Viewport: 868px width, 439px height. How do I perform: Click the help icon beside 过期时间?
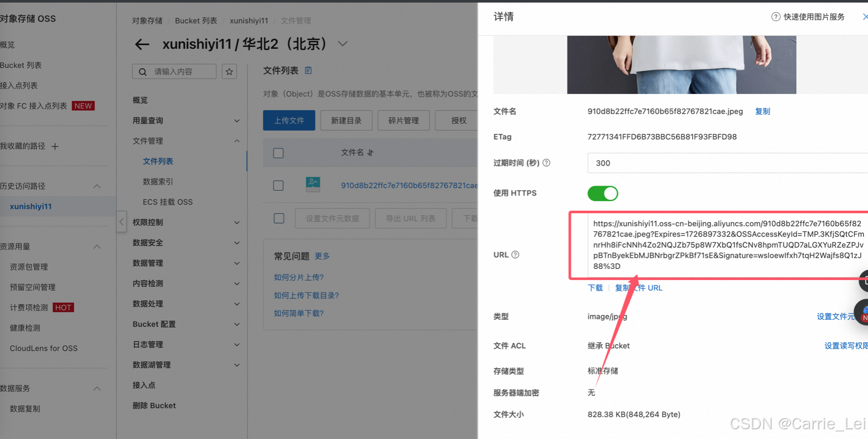coord(547,163)
